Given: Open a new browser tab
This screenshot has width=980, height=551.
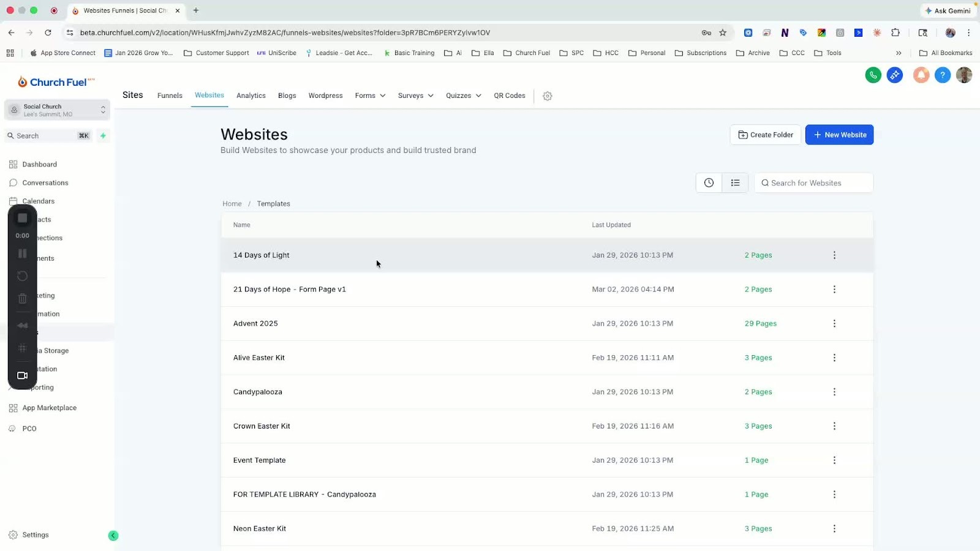Looking at the screenshot, I should click(196, 10).
